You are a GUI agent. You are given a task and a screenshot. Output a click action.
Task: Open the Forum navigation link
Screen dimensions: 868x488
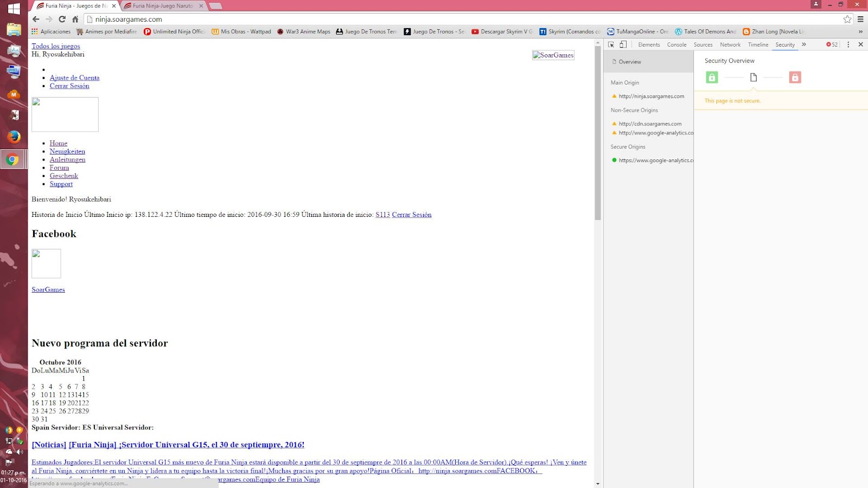59,168
